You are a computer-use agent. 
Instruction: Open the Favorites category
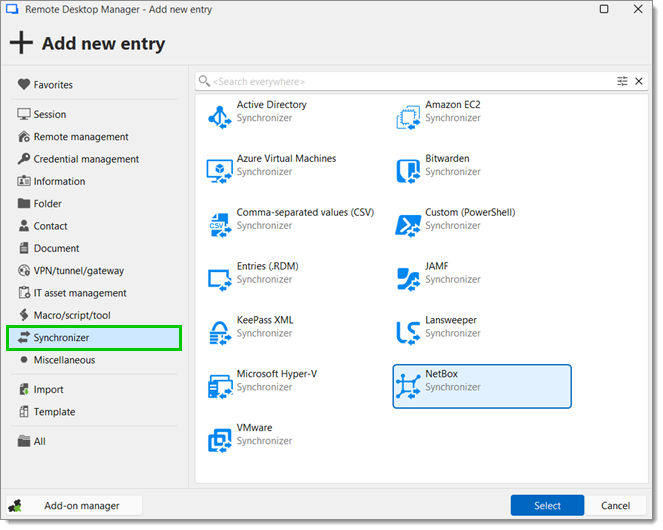coord(53,85)
